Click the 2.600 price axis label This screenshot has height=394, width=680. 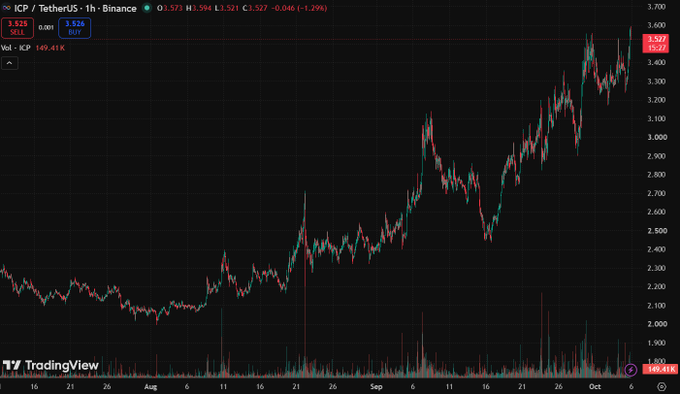click(657, 212)
